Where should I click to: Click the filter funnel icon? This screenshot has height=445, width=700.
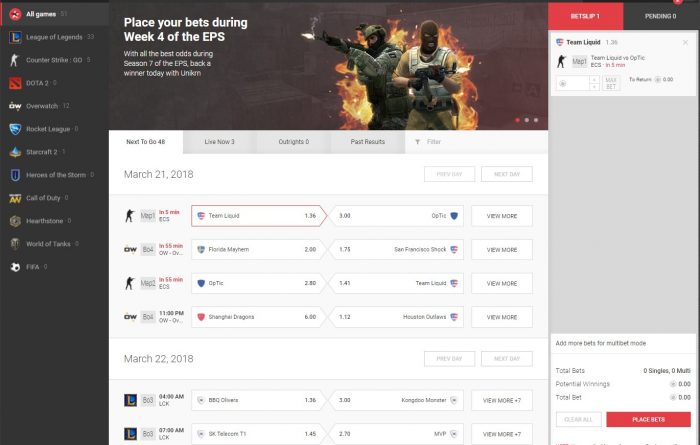coord(417,142)
